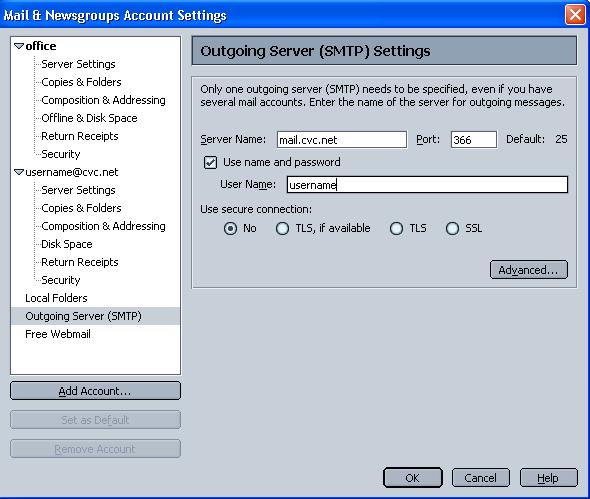Click the Add Account button
The image size is (590, 499).
coord(95,391)
